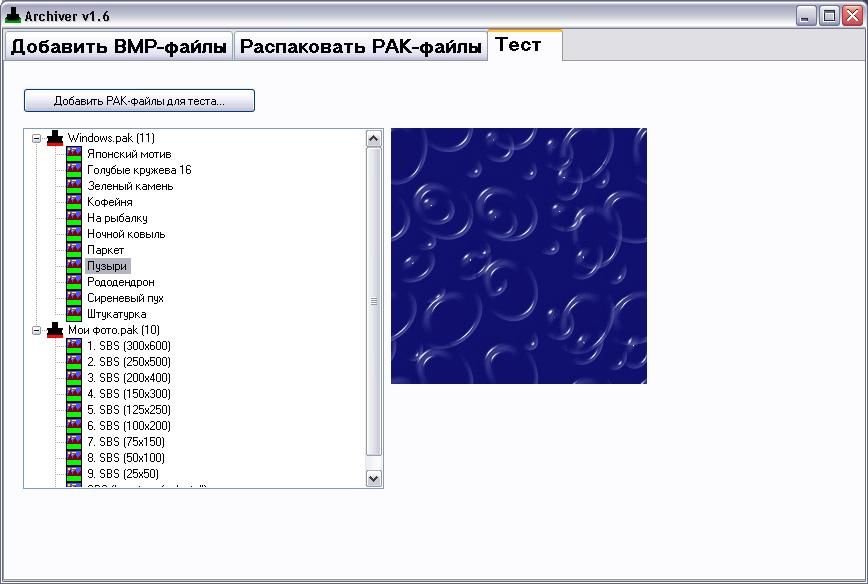Select the Голубые кружева 16 item

click(x=138, y=170)
